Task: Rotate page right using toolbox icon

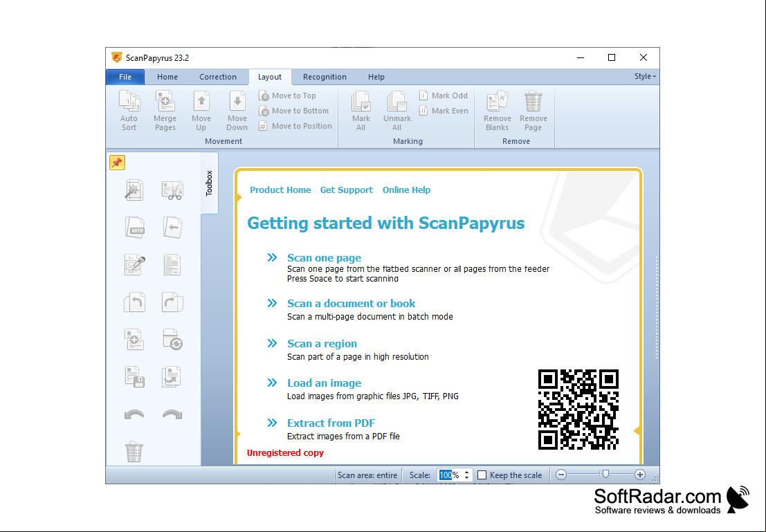Action: [x=172, y=302]
